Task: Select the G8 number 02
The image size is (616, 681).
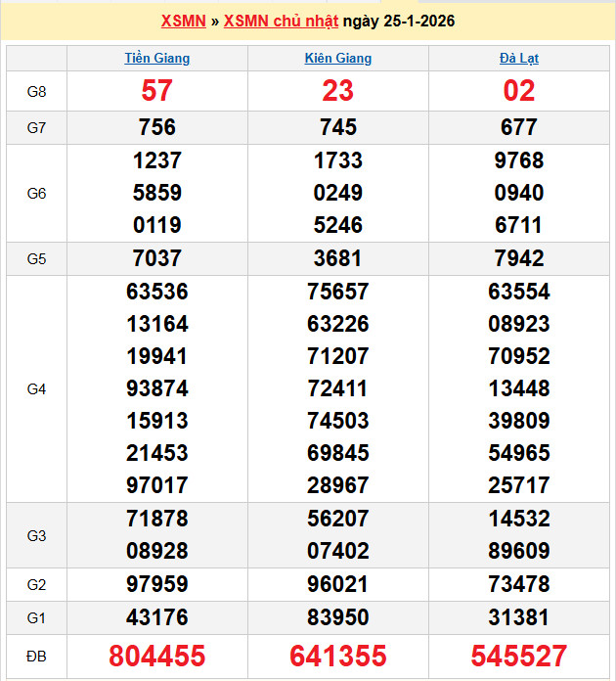Action: point(519,91)
